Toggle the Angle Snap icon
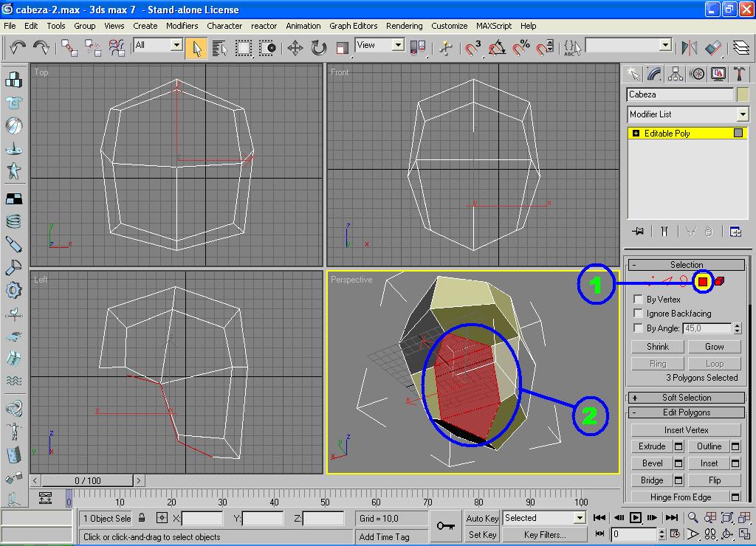This screenshot has height=546, width=756. tap(497, 48)
